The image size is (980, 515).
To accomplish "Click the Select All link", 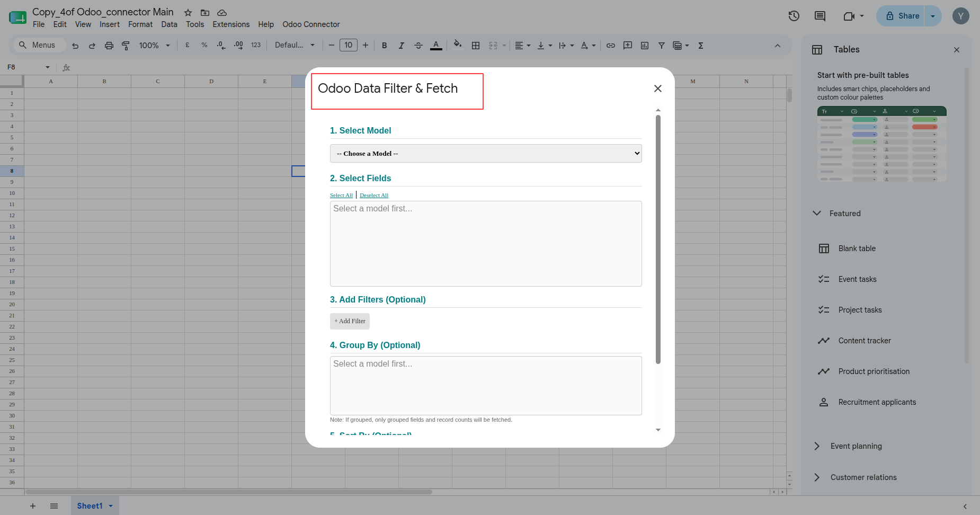I will (x=341, y=196).
